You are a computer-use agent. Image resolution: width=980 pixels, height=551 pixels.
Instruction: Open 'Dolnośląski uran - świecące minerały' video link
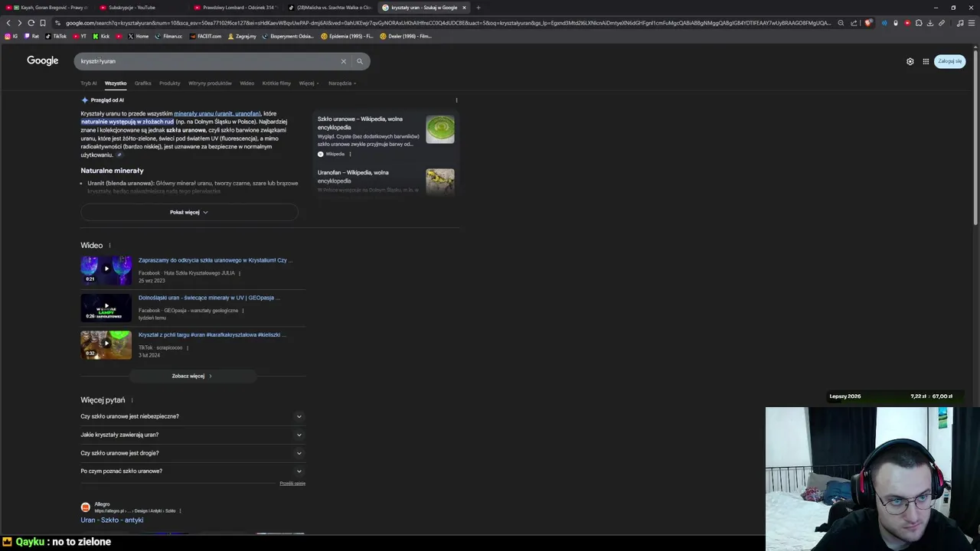(209, 298)
